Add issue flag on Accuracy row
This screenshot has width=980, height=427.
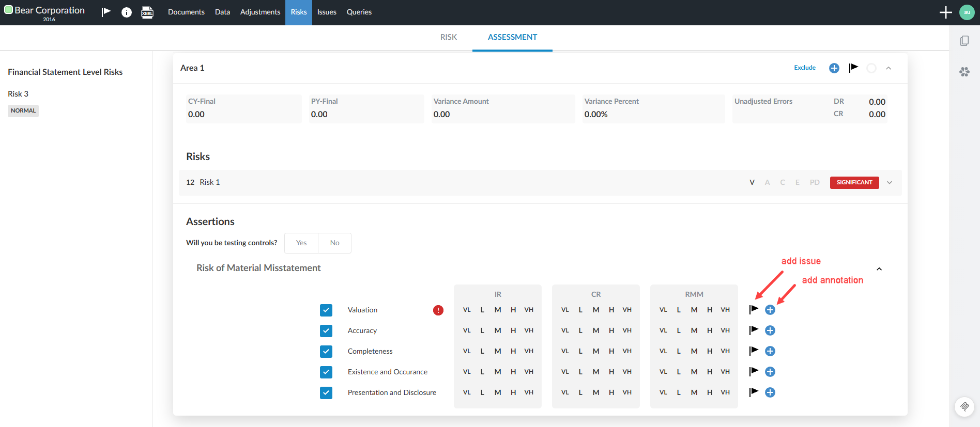click(754, 330)
